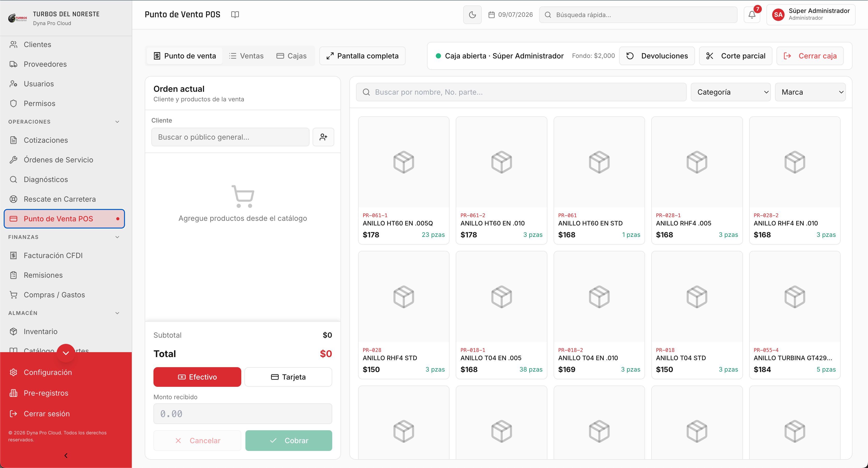The image size is (868, 468).
Task: Add ANILLO T04 STD product card
Action: click(697, 315)
